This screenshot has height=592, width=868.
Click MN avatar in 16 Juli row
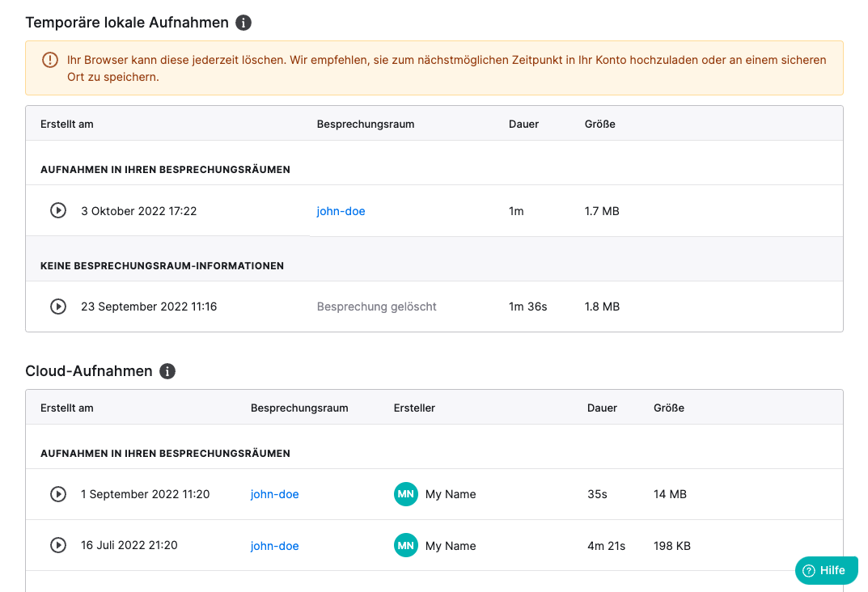click(x=406, y=546)
